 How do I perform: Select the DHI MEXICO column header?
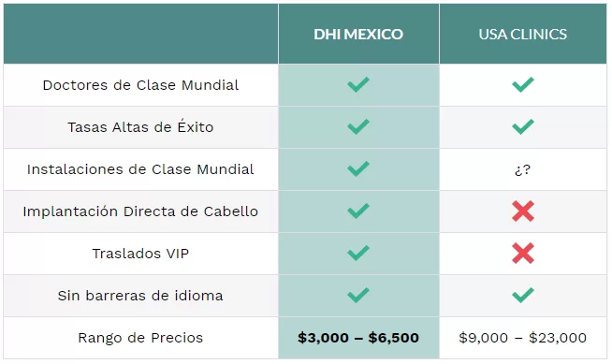[358, 35]
